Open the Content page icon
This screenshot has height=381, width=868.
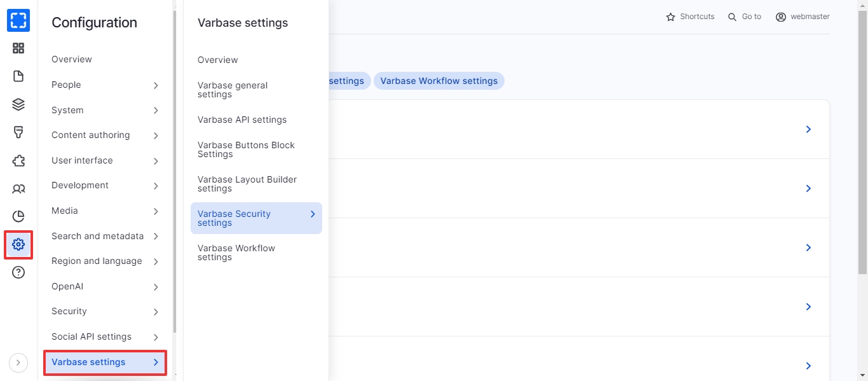(x=18, y=76)
